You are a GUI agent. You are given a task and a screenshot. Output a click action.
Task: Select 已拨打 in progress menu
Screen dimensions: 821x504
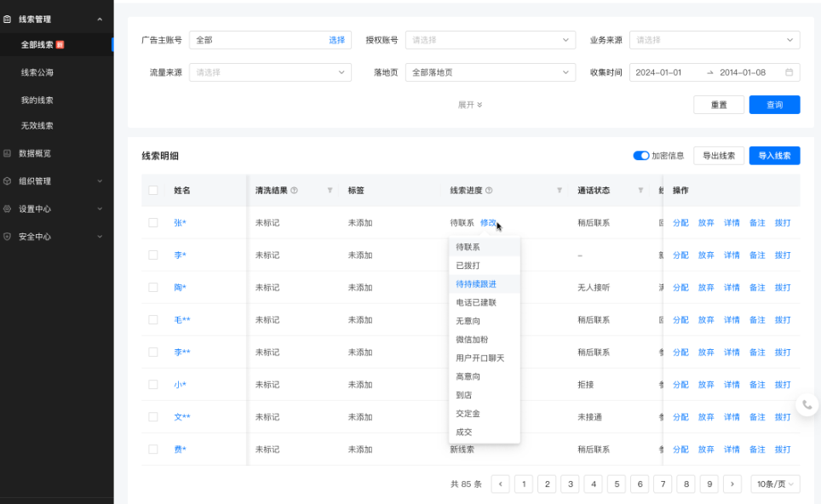tap(485, 266)
